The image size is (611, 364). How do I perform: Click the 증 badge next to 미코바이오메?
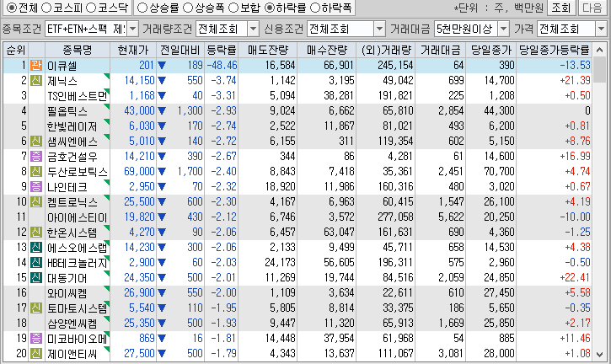point(36,339)
